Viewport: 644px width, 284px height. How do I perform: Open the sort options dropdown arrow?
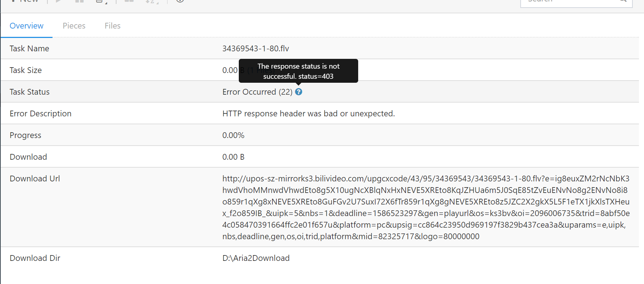click(x=158, y=4)
